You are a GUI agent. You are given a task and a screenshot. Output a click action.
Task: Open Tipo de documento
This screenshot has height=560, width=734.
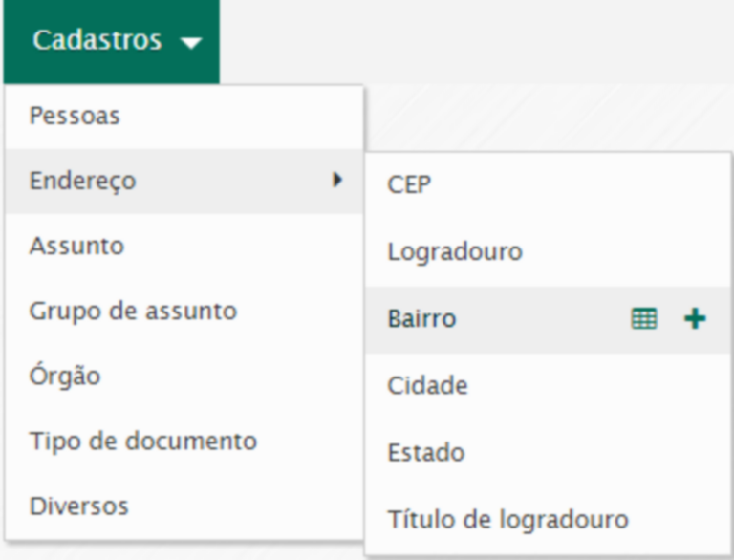tap(142, 441)
